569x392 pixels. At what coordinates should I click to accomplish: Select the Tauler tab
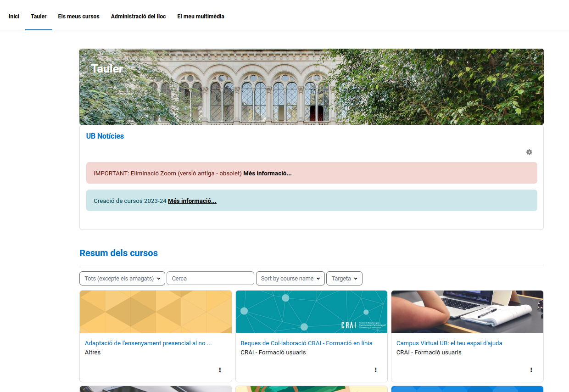(x=39, y=17)
